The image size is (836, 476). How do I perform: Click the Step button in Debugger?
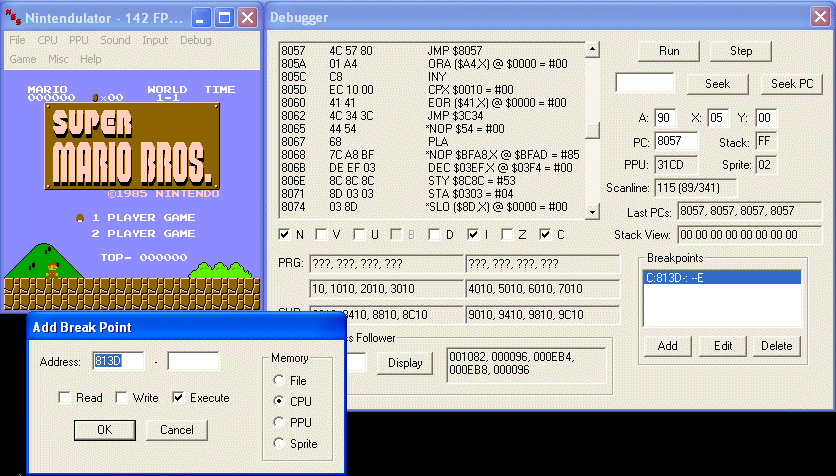click(741, 51)
